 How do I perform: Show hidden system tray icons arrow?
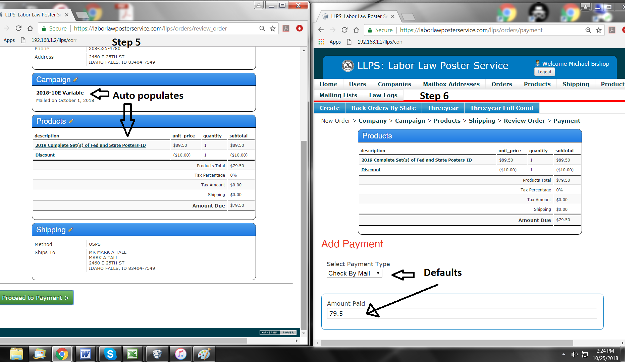pyautogui.click(x=563, y=354)
